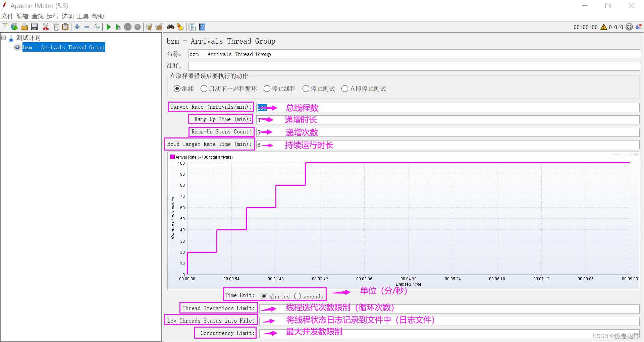Toggle the selected element state
The width and height of the screenshot is (644, 342).
point(97,27)
